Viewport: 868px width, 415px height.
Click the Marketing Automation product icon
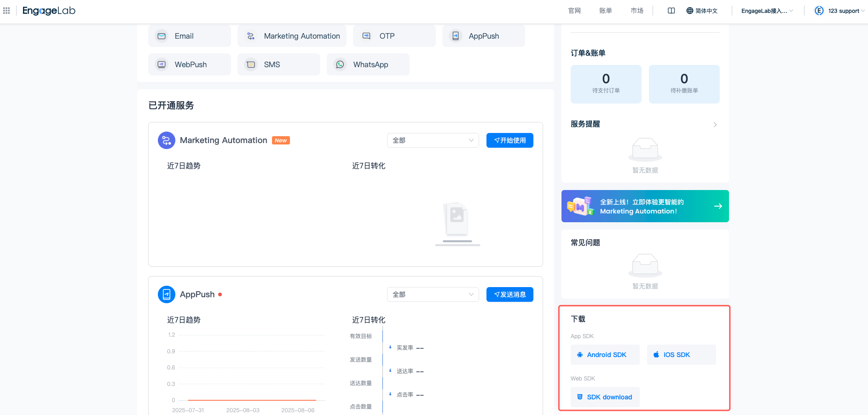(x=251, y=36)
